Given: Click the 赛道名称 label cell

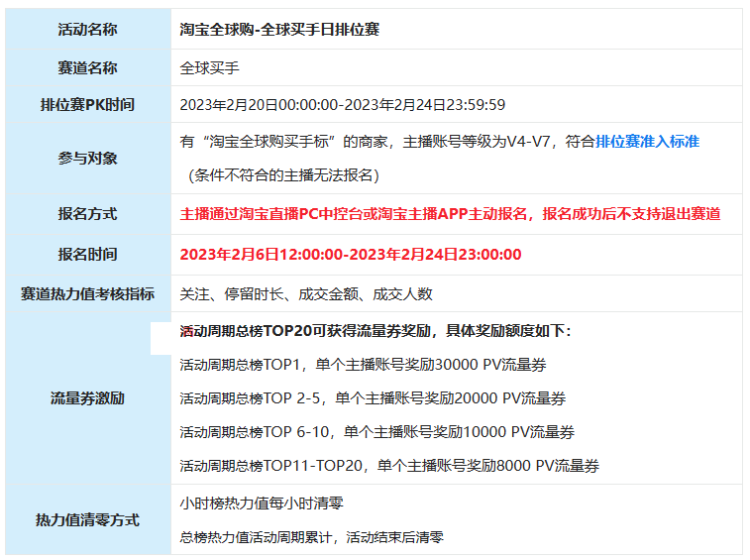Looking at the screenshot, I should click(x=88, y=67).
